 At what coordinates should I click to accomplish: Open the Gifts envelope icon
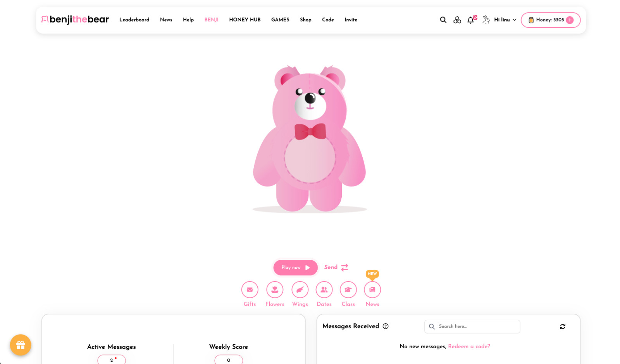[x=250, y=290]
